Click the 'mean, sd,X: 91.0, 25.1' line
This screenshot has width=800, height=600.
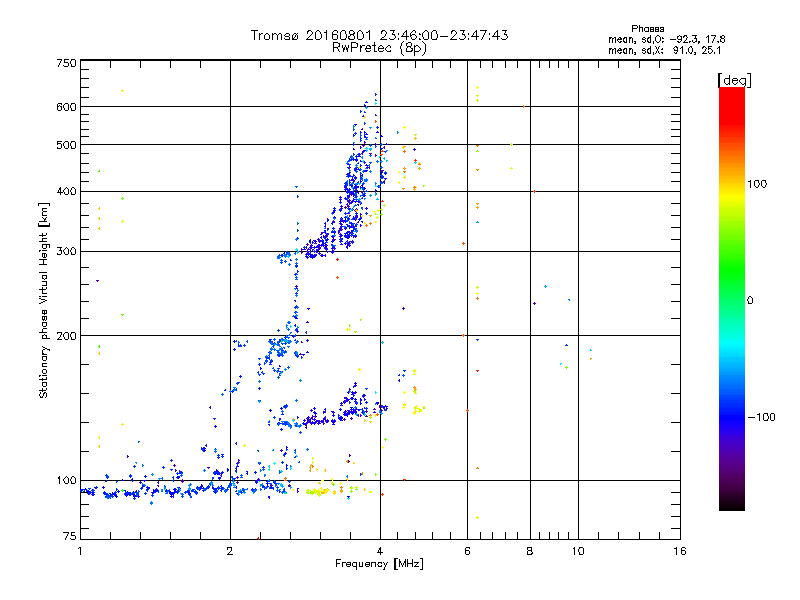664,50
